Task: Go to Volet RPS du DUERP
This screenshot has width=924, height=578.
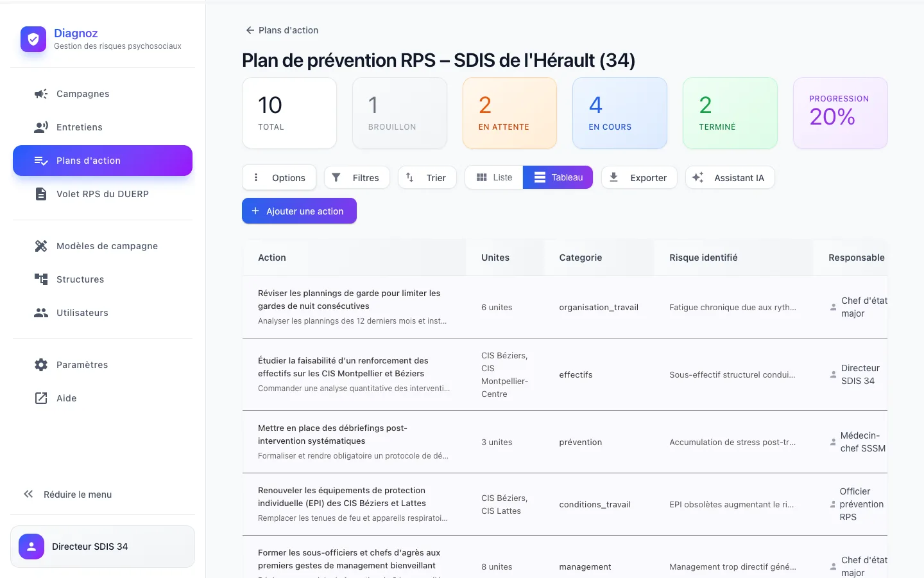Action: tap(103, 194)
